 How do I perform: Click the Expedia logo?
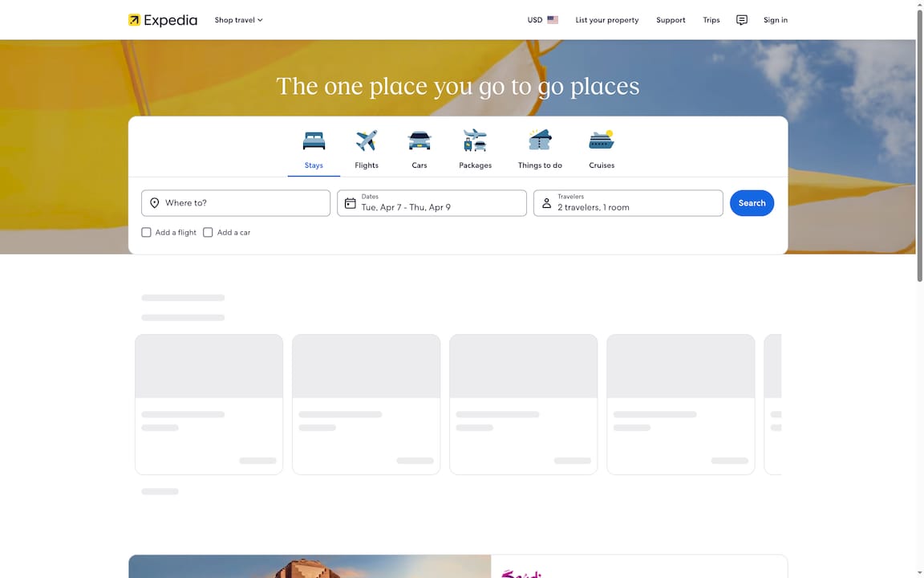[162, 20]
